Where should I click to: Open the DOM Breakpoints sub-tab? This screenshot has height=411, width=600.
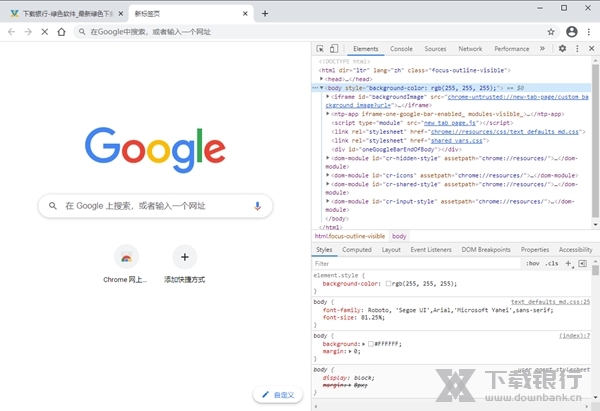[486, 250]
